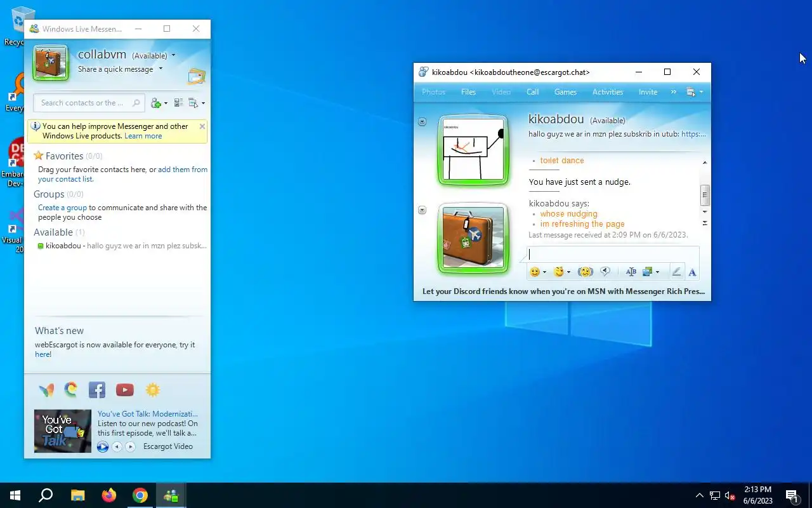Open You've Got Talk: Modernizati... headline link
This screenshot has height=508, width=812.
point(148,414)
